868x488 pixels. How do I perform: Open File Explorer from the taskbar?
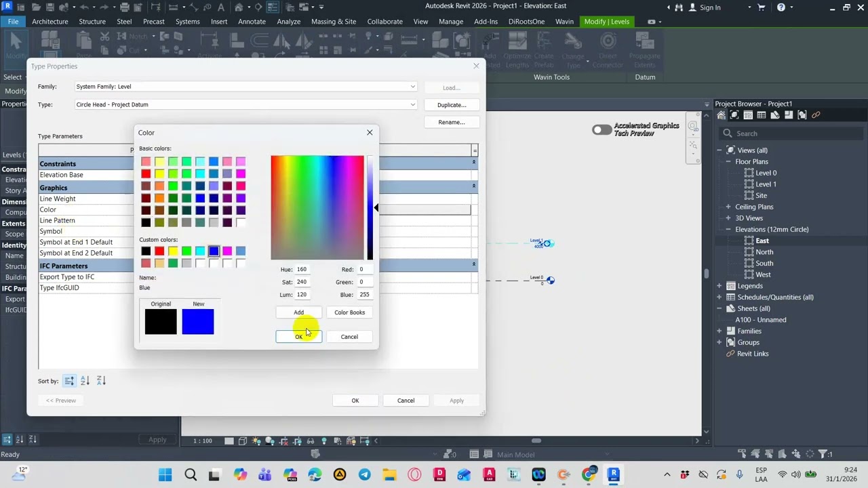tap(389, 474)
